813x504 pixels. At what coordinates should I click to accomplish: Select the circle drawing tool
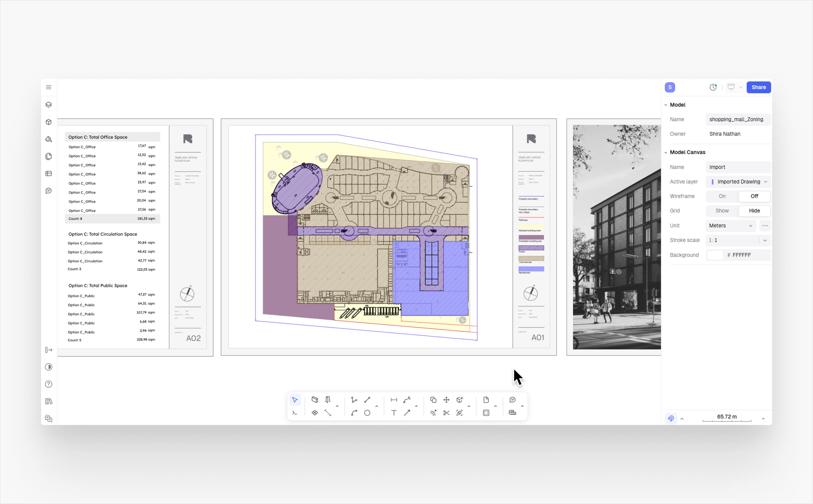pyautogui.click(x=367, y=413)
